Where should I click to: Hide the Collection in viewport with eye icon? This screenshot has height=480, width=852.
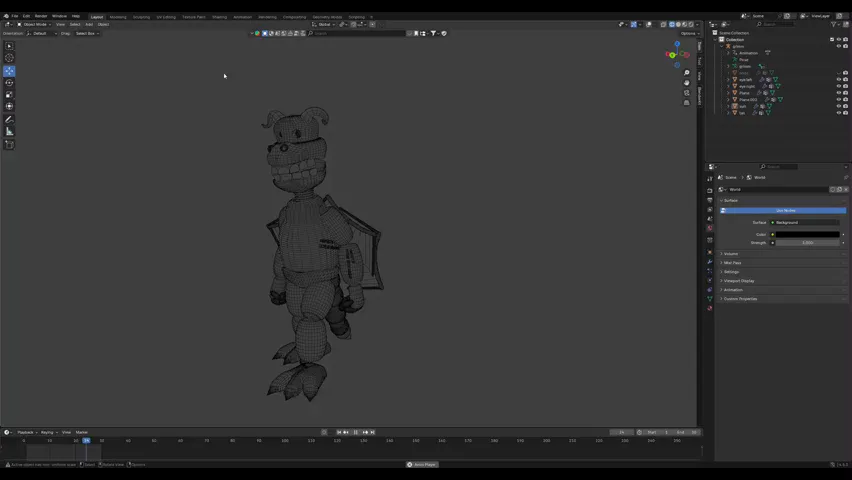[838, 40]
